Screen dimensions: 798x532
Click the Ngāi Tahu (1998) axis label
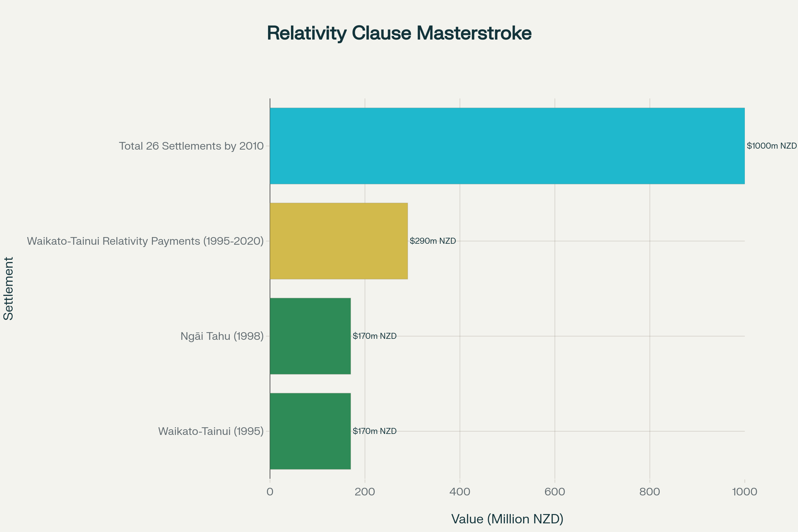222,336
